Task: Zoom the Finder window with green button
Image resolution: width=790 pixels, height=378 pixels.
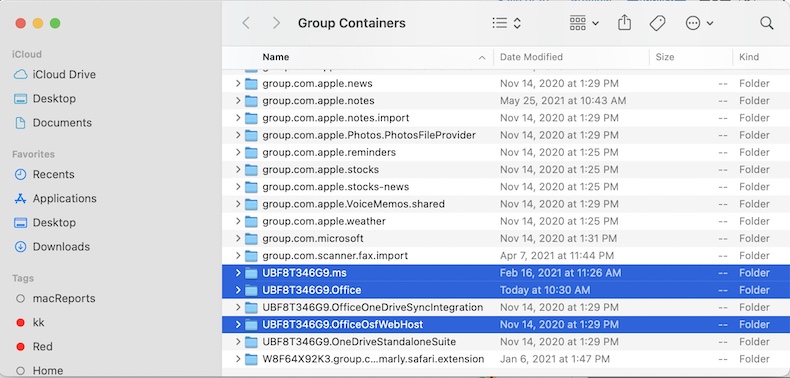Action: click(55, 23)
